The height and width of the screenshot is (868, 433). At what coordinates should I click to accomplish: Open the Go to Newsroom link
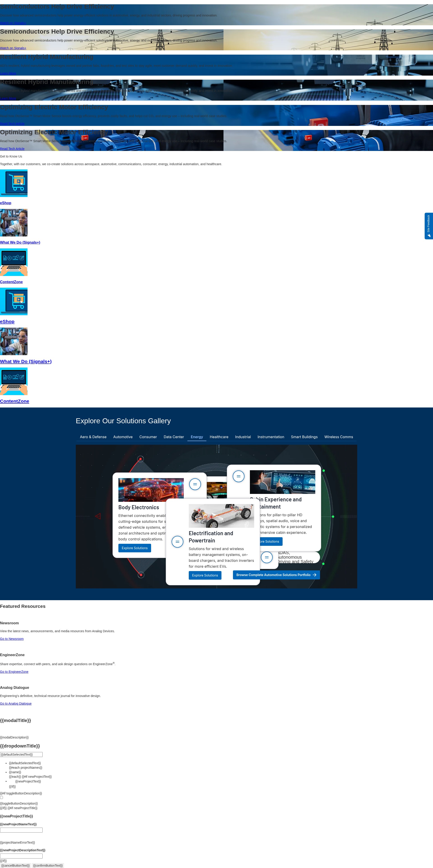point(12,639)
